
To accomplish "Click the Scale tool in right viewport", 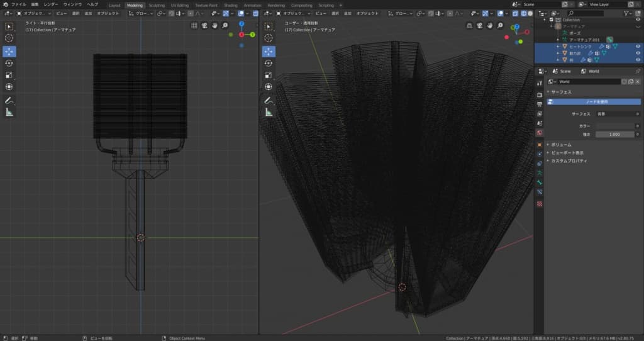I will [x=269, y=75].
